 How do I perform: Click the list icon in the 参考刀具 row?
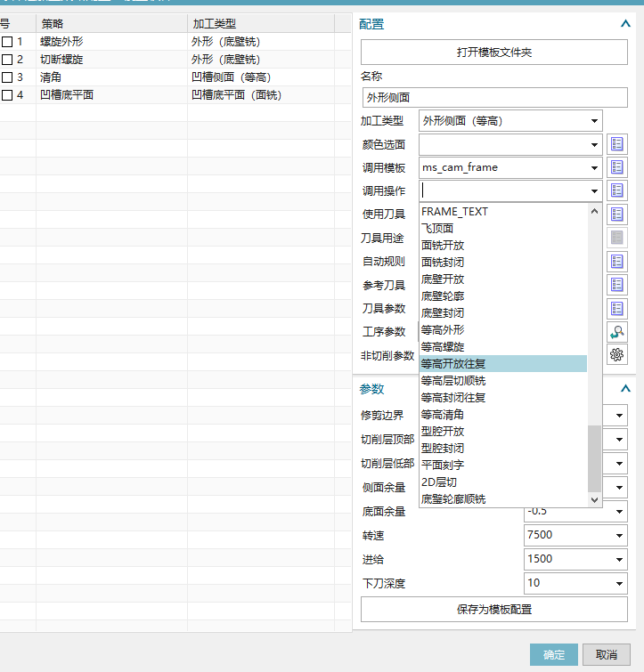[x=617, y=285]
